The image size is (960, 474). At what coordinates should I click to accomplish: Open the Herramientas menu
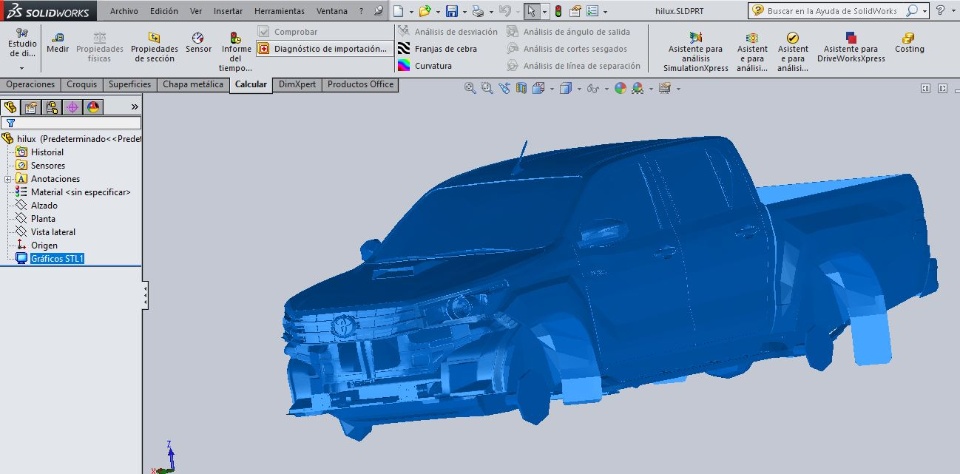(279, 11)
